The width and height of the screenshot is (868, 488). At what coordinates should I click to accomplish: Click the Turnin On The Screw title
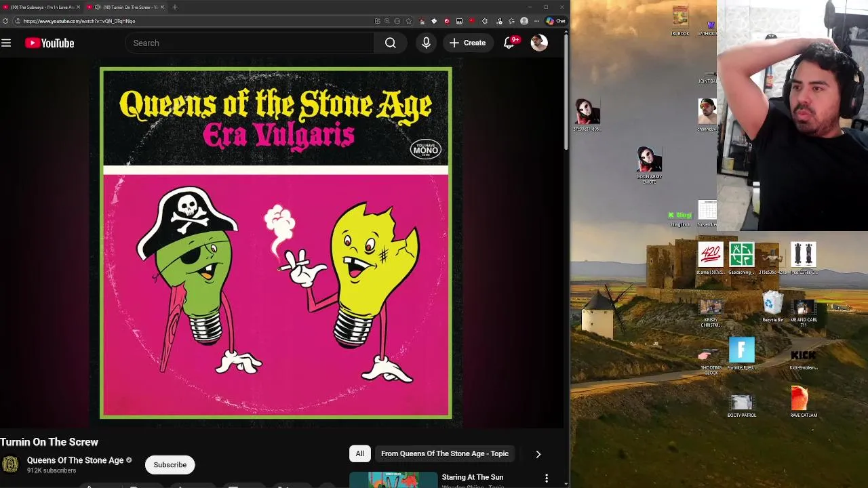tap(50, 442)
